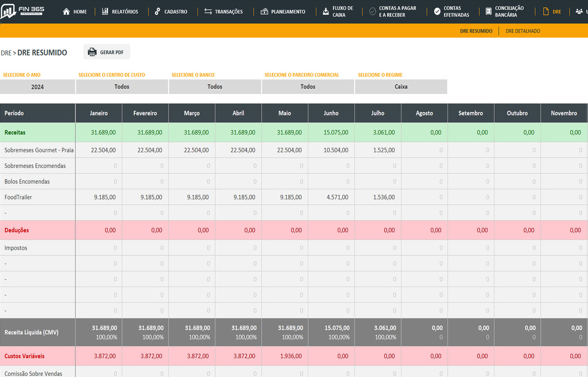This screenshot has height=377, width=588.
Task: Click the Outubro column header
Action: click(x=517, y=113)
